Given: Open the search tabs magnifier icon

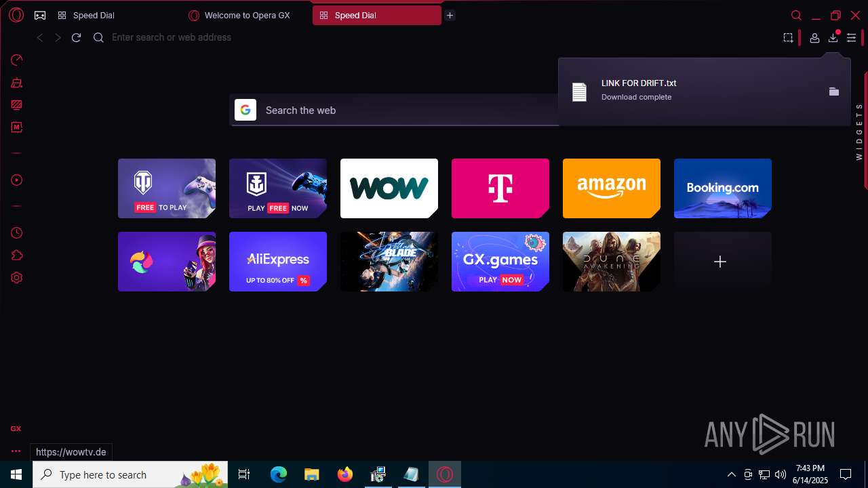Looking at the screenshot, I should [796, 15].
